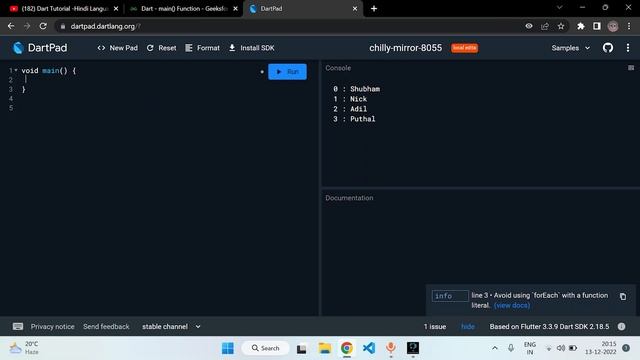Reset the pad code
640x360 pixels.
(x=162, y=48)
